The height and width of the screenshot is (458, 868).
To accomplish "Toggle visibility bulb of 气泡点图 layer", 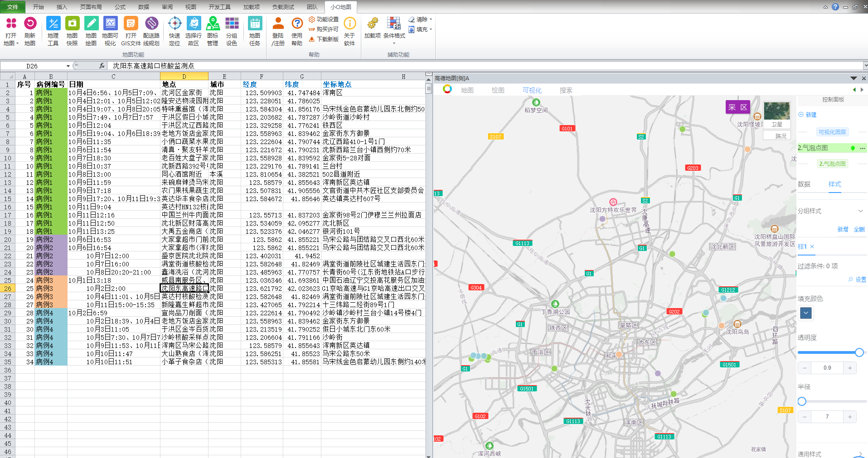I will coord(853,148).
